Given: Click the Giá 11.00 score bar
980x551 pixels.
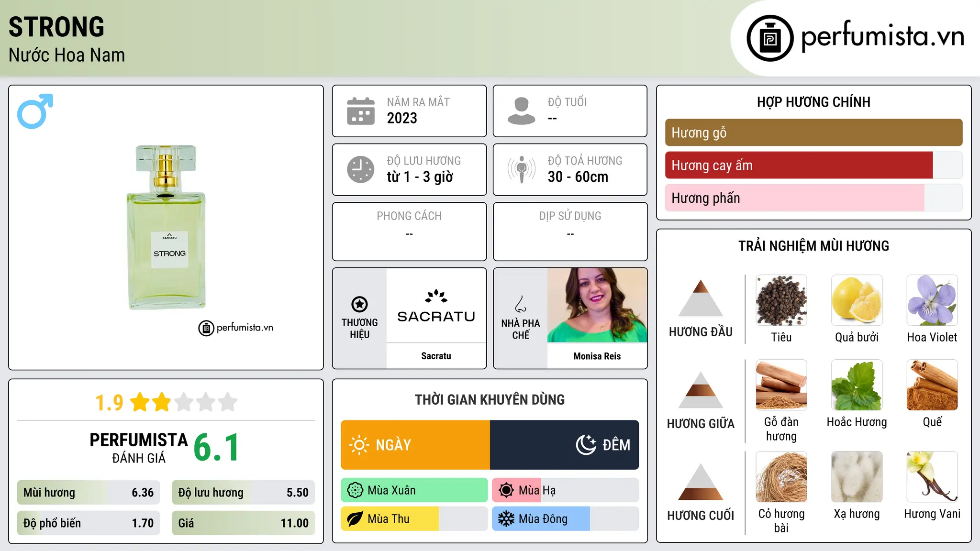Looking at the screenshot, I should [x=243, y=523].
